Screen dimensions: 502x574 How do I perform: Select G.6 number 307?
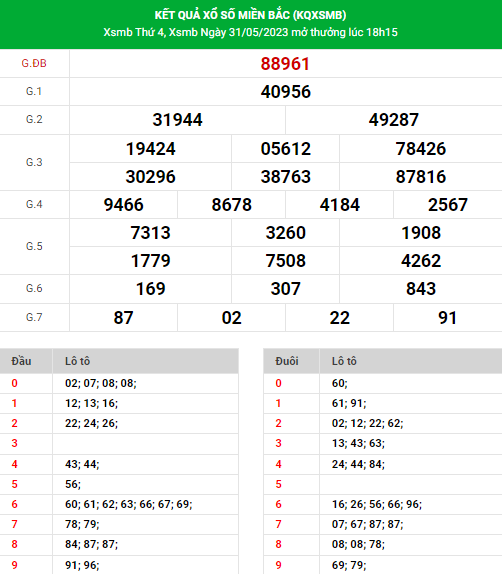pyautogui.click(x=285, y=288)
